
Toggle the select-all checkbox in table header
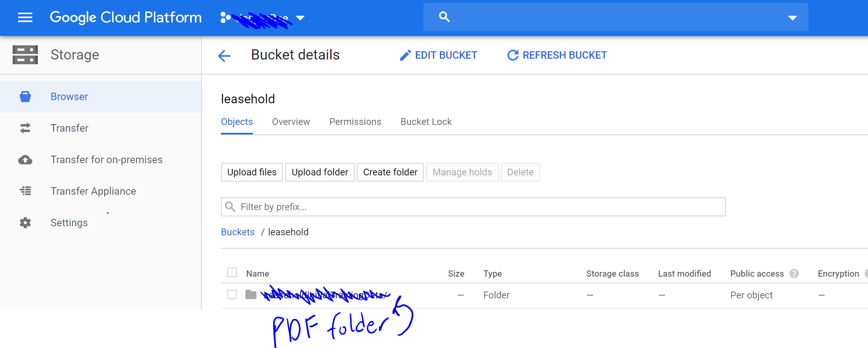tap(232, 272)
